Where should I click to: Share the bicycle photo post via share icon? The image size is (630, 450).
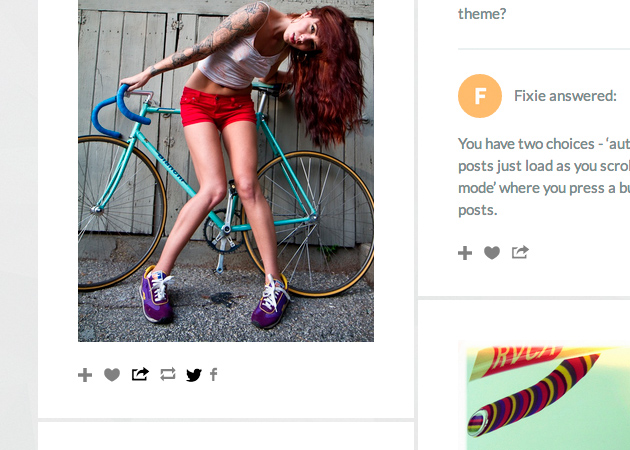(140, 375)
